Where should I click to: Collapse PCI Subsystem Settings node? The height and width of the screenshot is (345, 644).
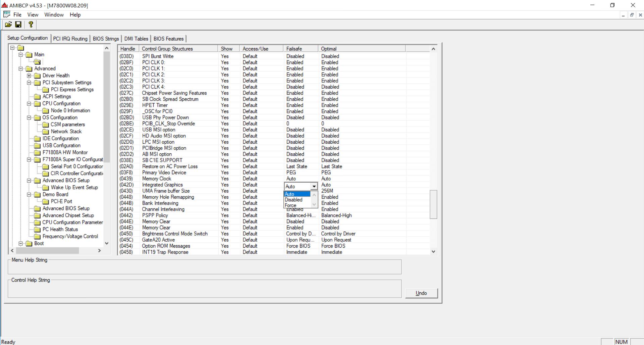[x=29, y=83]
